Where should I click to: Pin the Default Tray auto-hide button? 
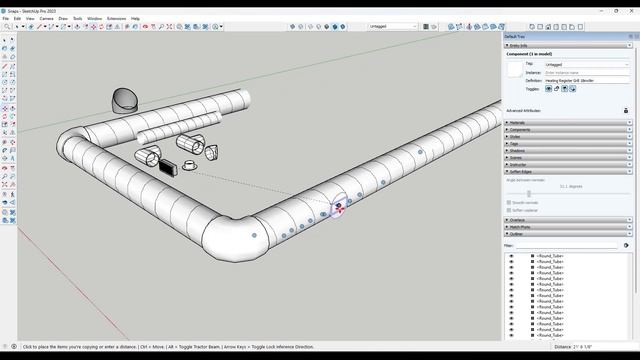tap(631, 36)
